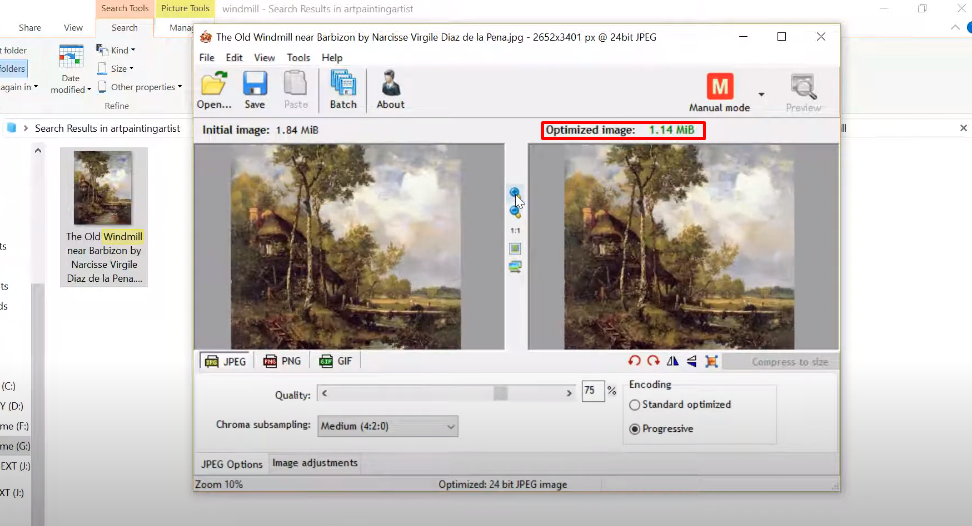Viewport: 972px width, 526px height.
Task: Select the JPEG Options tab
Action: 232,464
